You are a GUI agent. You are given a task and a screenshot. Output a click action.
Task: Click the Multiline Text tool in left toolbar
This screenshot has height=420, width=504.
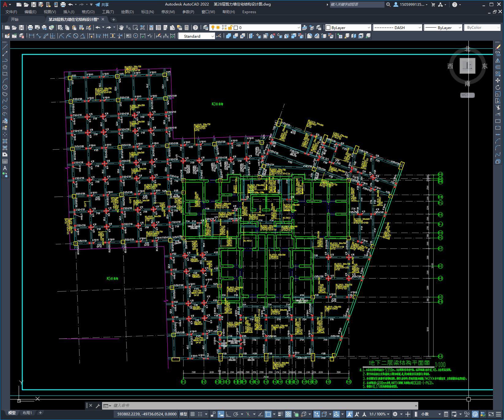(5, 168)
